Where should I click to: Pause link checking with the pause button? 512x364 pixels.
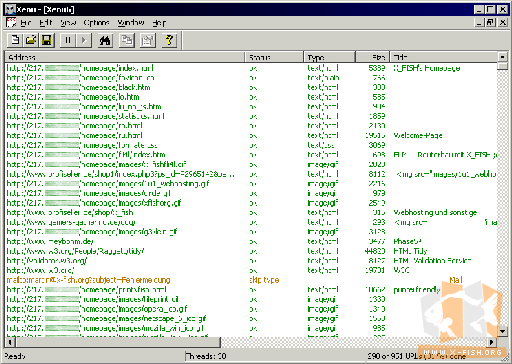pos(68,40)
